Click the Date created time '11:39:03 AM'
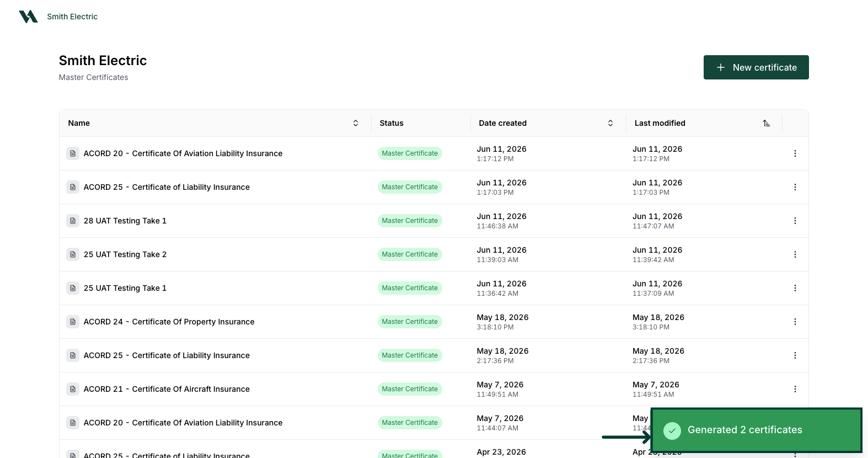This screenshot has width=868, height=458. pos(497,260)
